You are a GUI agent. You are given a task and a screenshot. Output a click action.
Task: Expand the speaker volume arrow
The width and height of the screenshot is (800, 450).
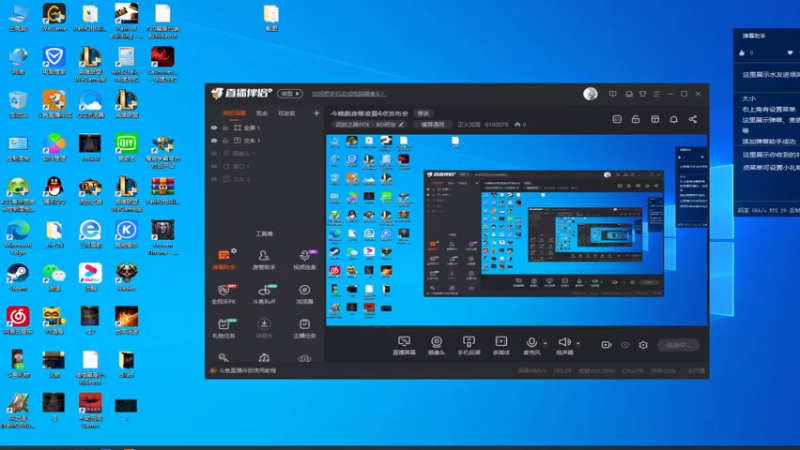[x=578, y=343]
